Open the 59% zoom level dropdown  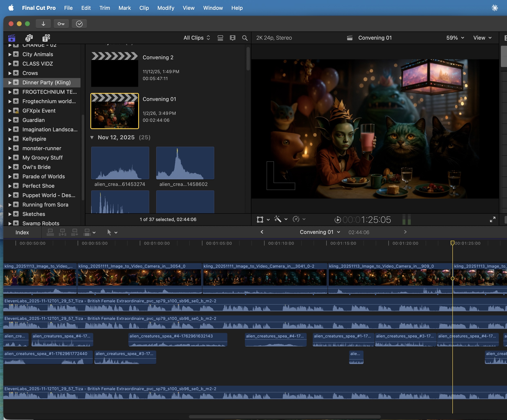455,38
